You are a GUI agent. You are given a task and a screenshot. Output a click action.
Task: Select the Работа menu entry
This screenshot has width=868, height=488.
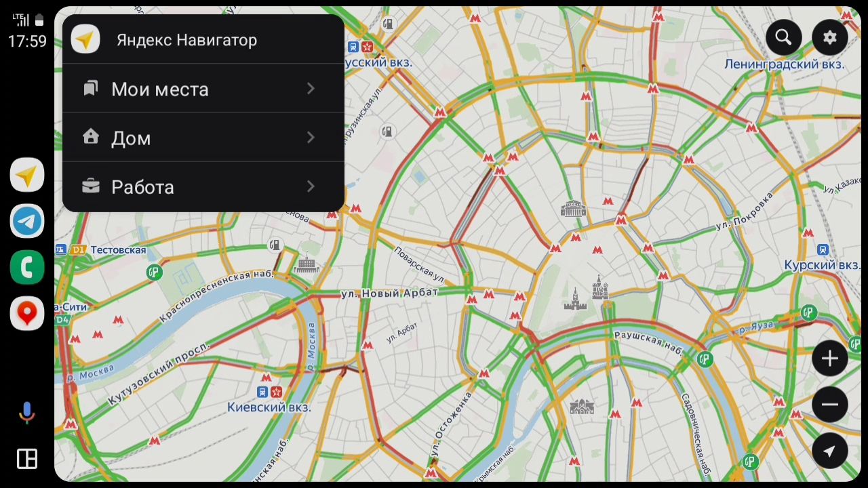(x=142, y=187)
